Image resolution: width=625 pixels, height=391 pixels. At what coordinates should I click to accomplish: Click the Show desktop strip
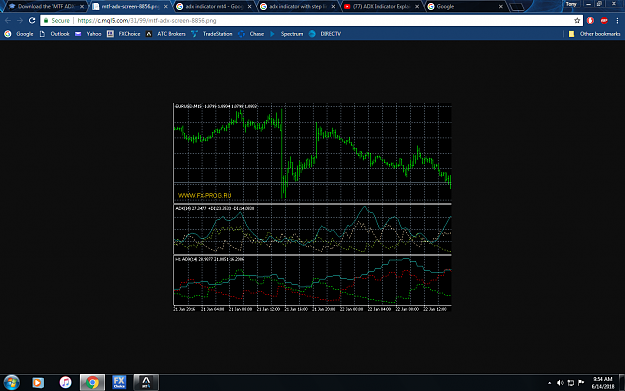click(622, 383)
